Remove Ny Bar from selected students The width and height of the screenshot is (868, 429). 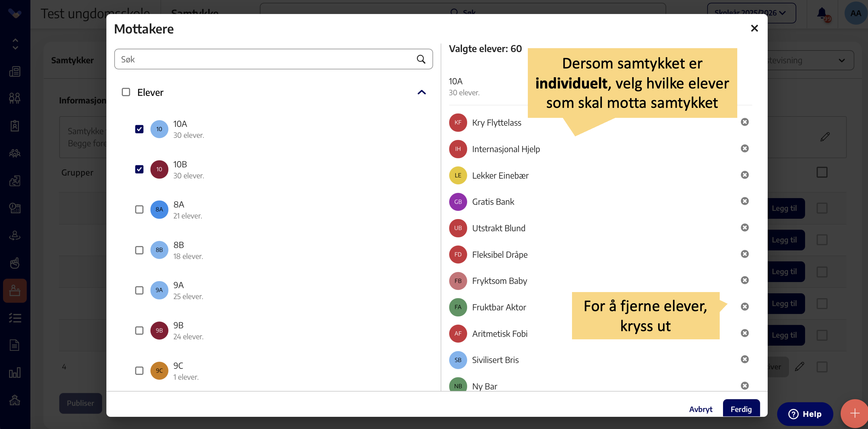(745, 386)
